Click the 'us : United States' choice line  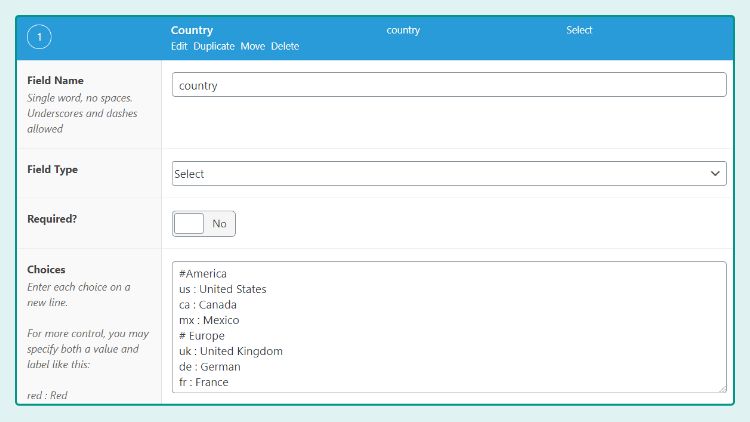pyautogui.click(x=223, y=289)
